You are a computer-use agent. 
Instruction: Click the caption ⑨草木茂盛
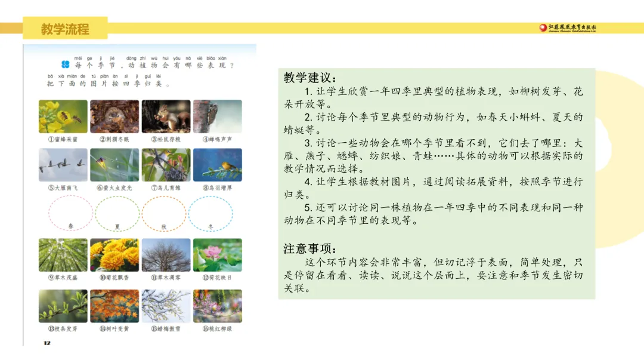coord(63,278)
